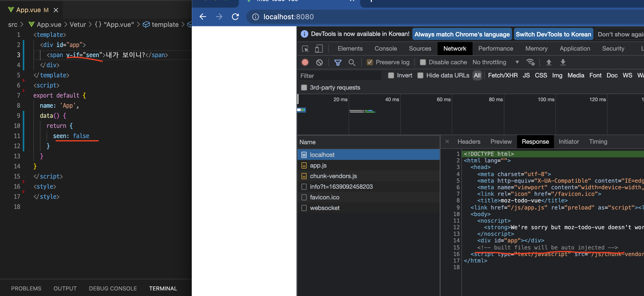Enable the Disable cache checkbox
644x296 pixels.
point(423,62)
